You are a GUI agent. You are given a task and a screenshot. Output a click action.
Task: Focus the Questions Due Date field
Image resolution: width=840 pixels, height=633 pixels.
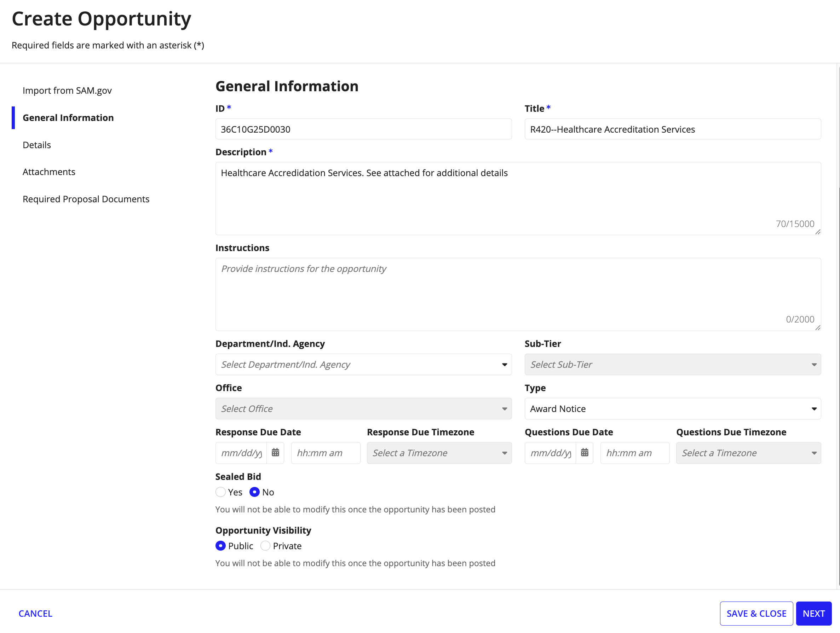click(x=551, y=453)
